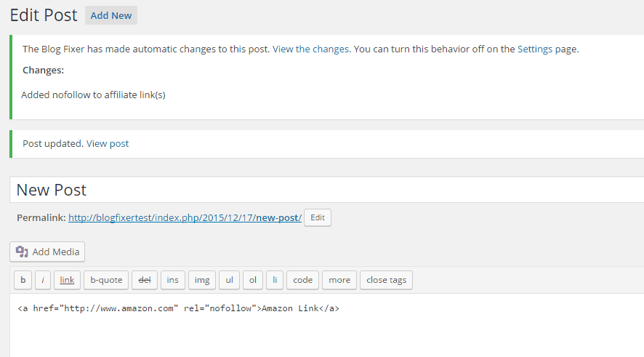Add unordered list with ul button
Screen dimensions: 644x357
click(x=229, y=280)
